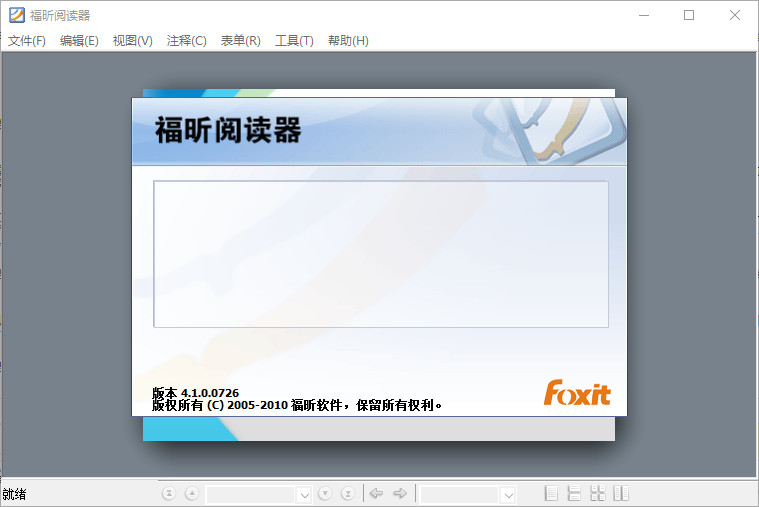Select continuous page layout icon
The image size is (759, 507).
574,493
